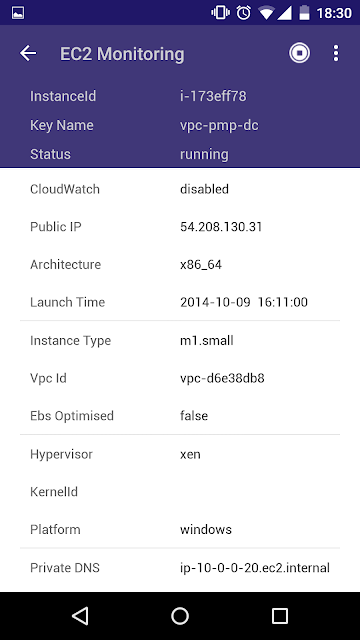Tap the Android back navigation button
This screenshot has height=640, width=360.
[x=80, y=616]
